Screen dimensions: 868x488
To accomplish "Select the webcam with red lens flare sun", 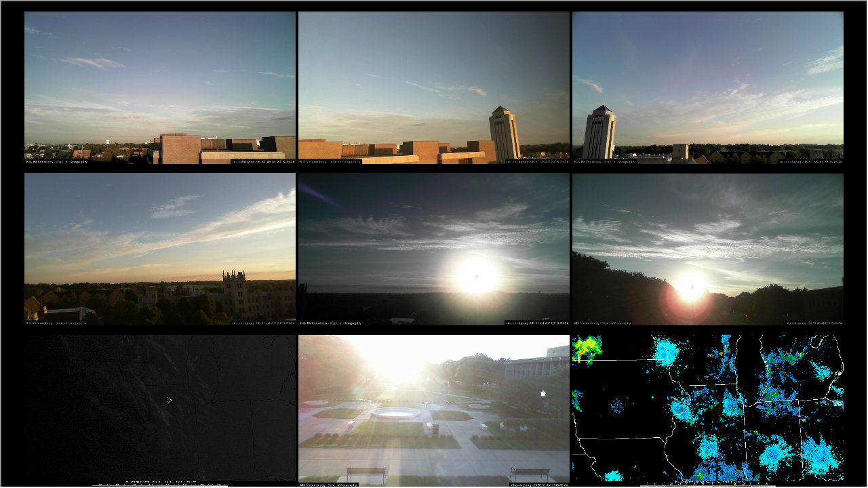I will (x=708, y=249).
